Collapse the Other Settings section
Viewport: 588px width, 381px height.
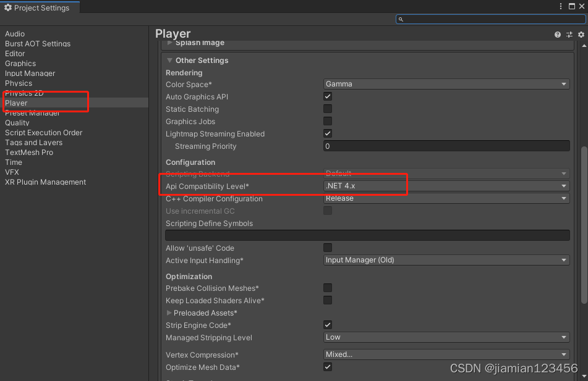(x=169, y=60)
